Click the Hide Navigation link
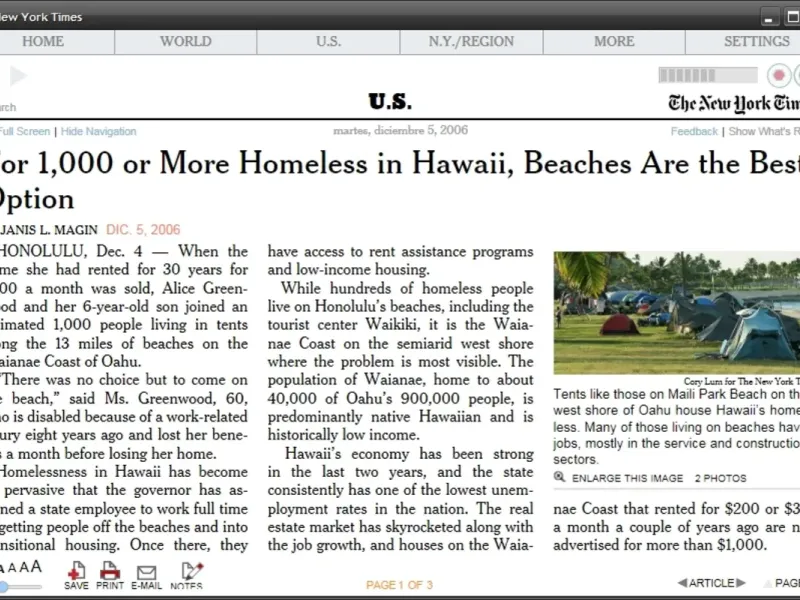 click(98, 132)
